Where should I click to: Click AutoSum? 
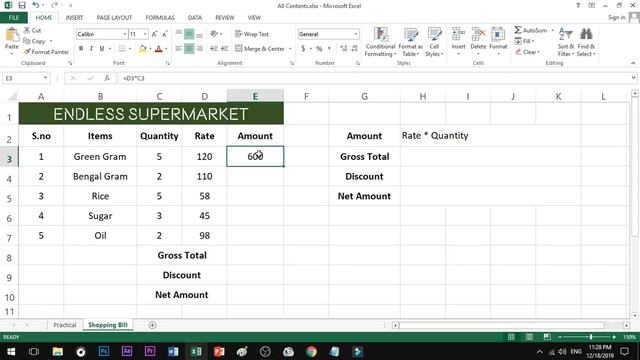coord(531,30)
